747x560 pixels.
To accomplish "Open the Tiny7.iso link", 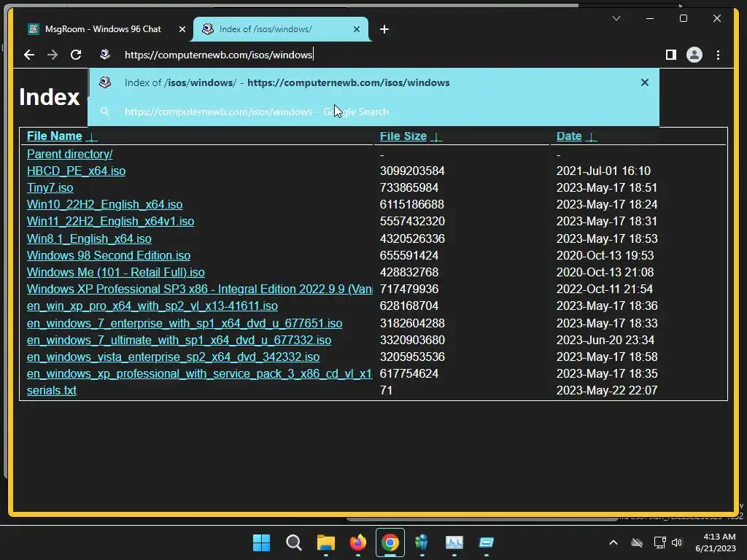I will (50, 187).
